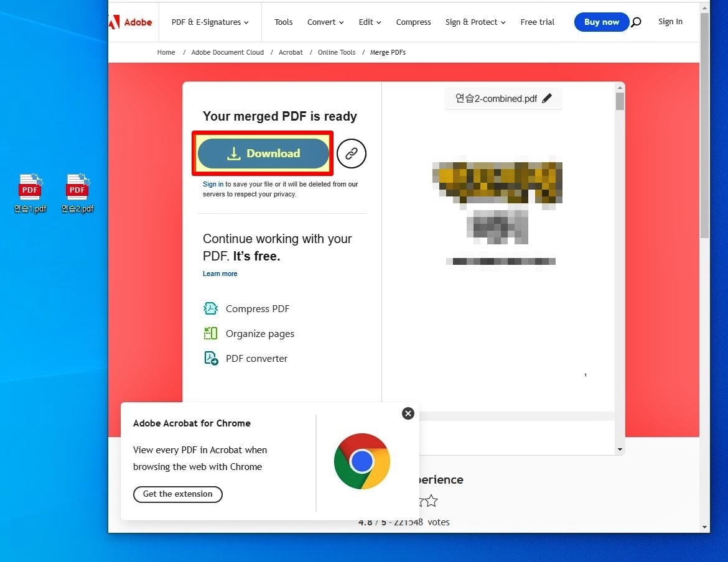Click preview panel scroll up arrow
The width and height of the screenshot is (728, 562).
[x=620, y=87]
